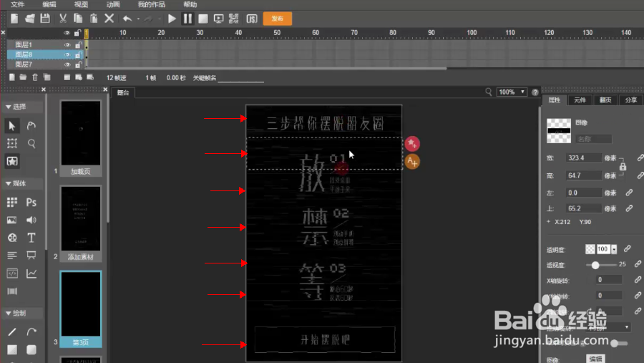Open the 动画 menu

click(113, 4)
